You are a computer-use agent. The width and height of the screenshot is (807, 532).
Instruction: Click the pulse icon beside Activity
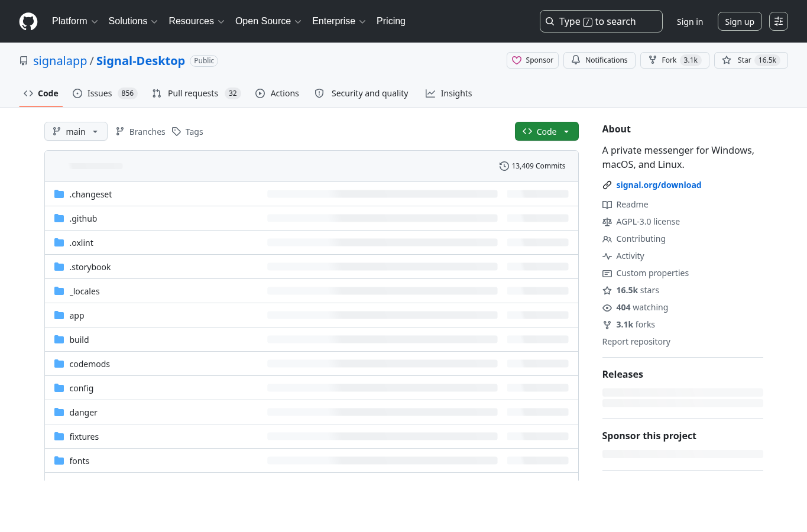(x=607, y=256)
